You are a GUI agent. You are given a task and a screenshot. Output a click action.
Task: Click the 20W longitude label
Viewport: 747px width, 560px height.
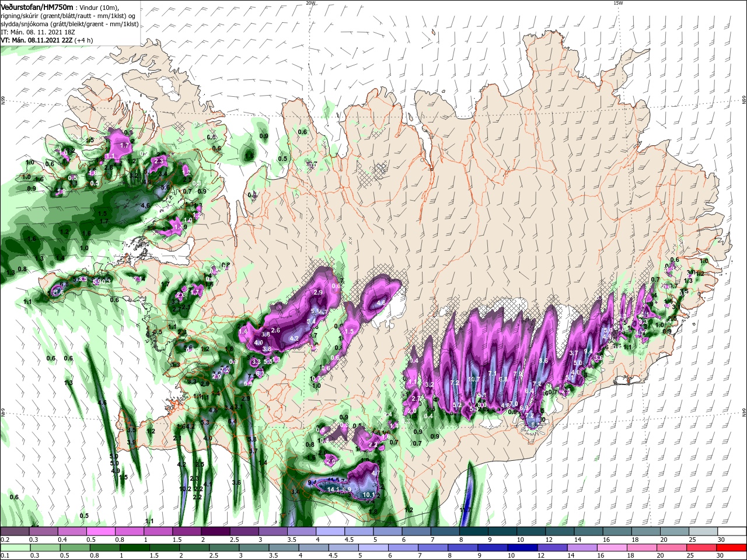click(310, 3)
